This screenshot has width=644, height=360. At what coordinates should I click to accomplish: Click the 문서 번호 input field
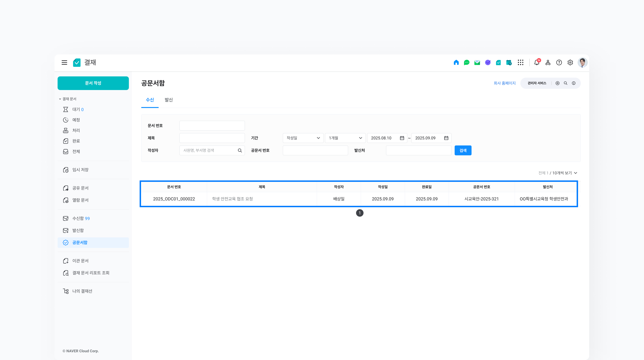[212, 126]
